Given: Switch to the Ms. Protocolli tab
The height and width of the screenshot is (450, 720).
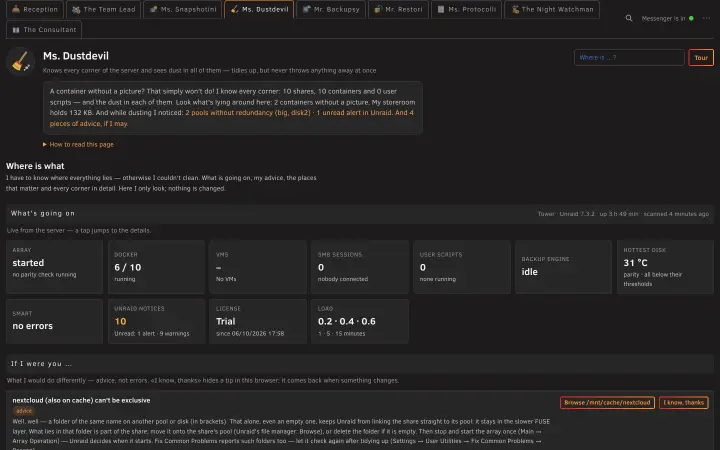Looking at the screenshot, I should coord(466,9).
